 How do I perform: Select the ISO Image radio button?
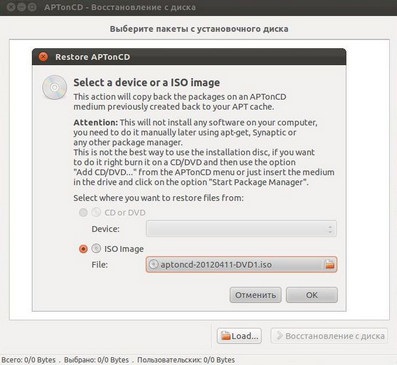pos(83,249)
